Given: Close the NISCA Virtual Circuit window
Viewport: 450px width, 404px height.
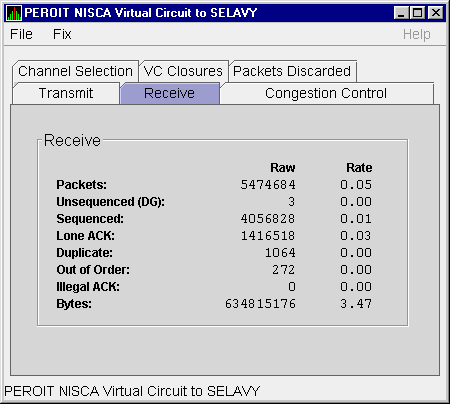Looking at the screenshot, I should coord(435,13).
